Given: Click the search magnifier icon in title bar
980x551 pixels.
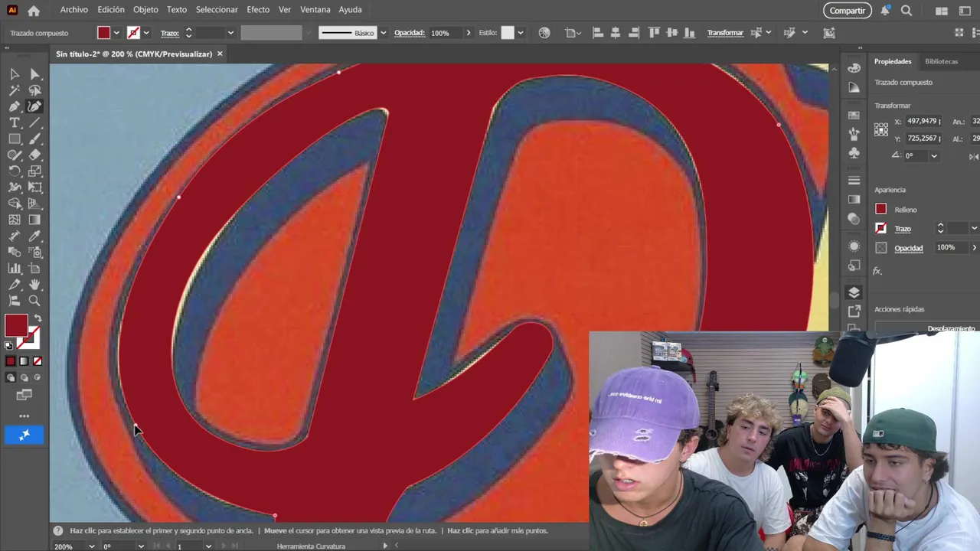Looking at the screenshot, I should coord(906,11).
